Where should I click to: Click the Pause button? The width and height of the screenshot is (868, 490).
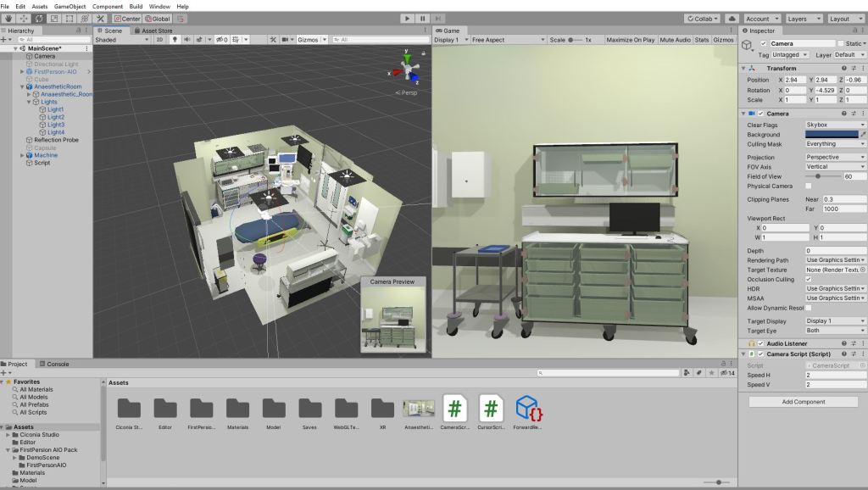click(422, 19)
